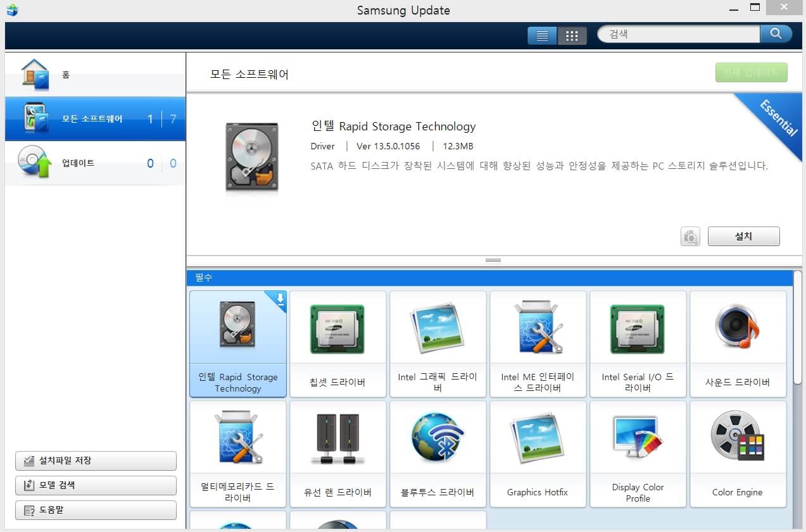Image resolution: width=806 pixels, height=532 pixels.
Task: Click the large hard disk detail image
Action: (251, 158)
